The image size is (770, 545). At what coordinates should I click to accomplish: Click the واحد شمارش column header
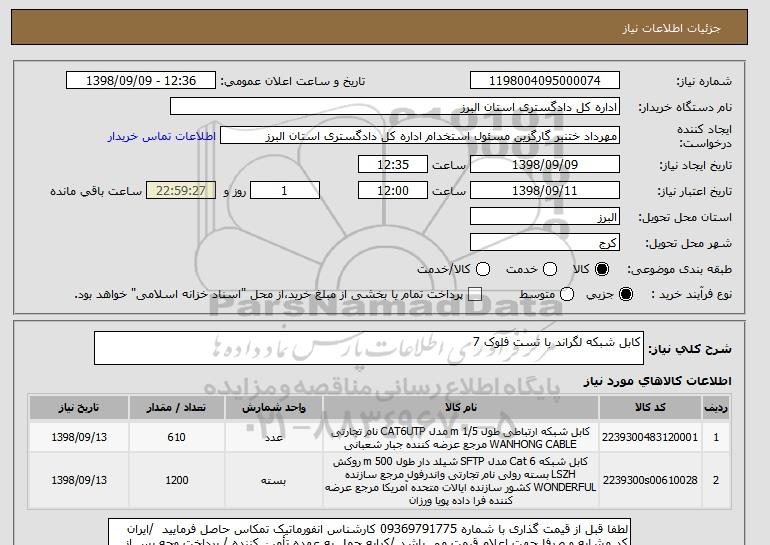pos(274,408)
